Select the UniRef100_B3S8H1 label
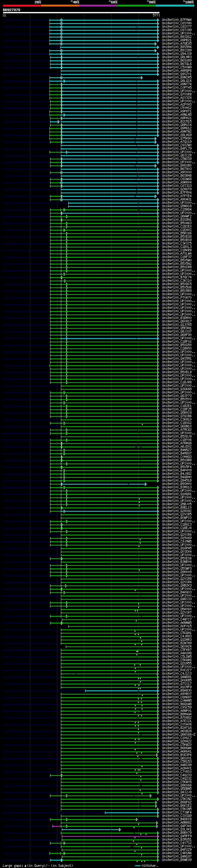This screenshot has width=197, height=868. 177,220
